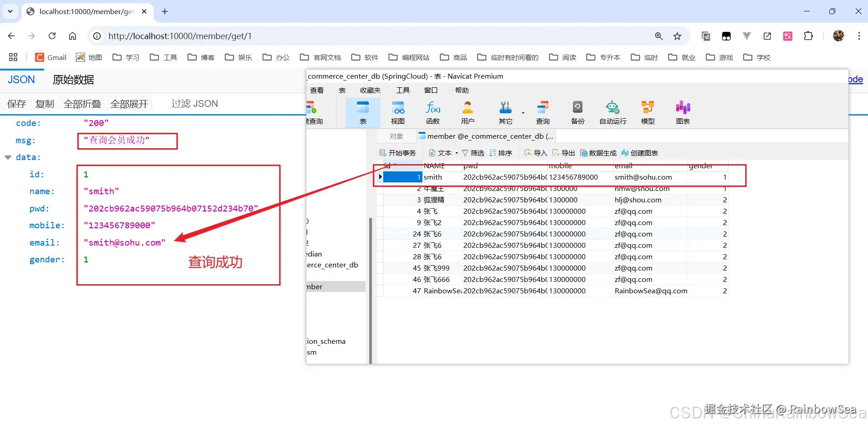868x427 pixels.
Task: Click 排序 sort in table toolbar
Action: (501, 153)
